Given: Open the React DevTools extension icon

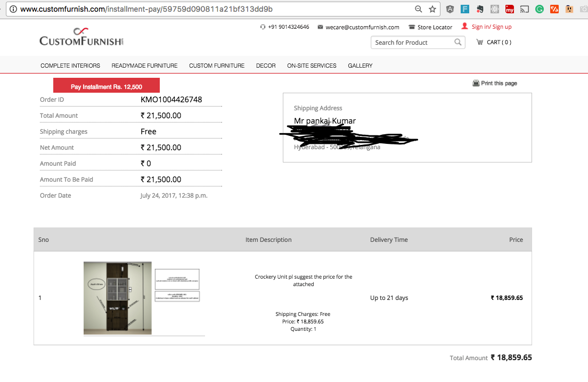Looking at the screenshot, I should (x=495, y=9).
